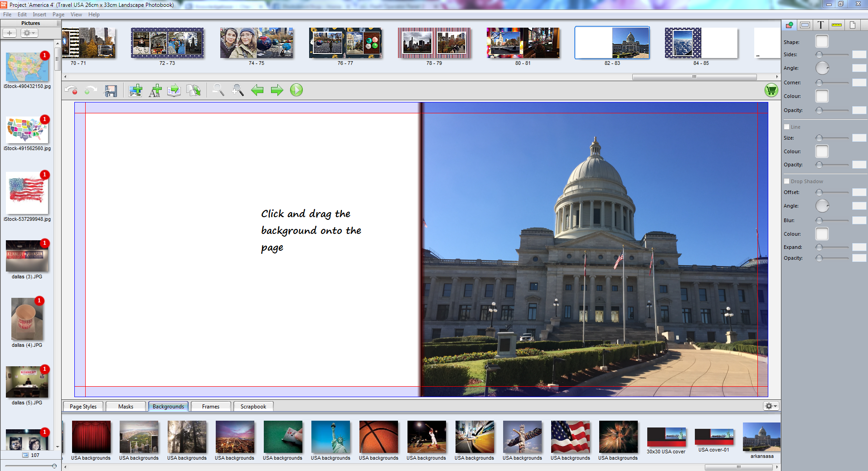Click the undo arrow icon
This screenshot has height=471, width=868.
pos(71,90)
